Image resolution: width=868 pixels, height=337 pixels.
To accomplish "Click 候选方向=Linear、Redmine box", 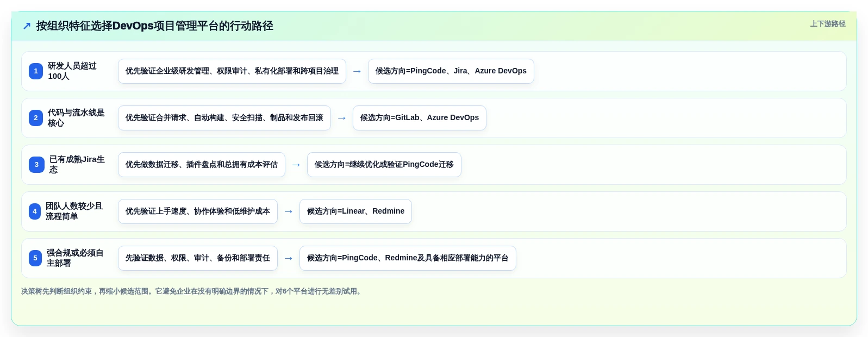I will click(355, 211).
